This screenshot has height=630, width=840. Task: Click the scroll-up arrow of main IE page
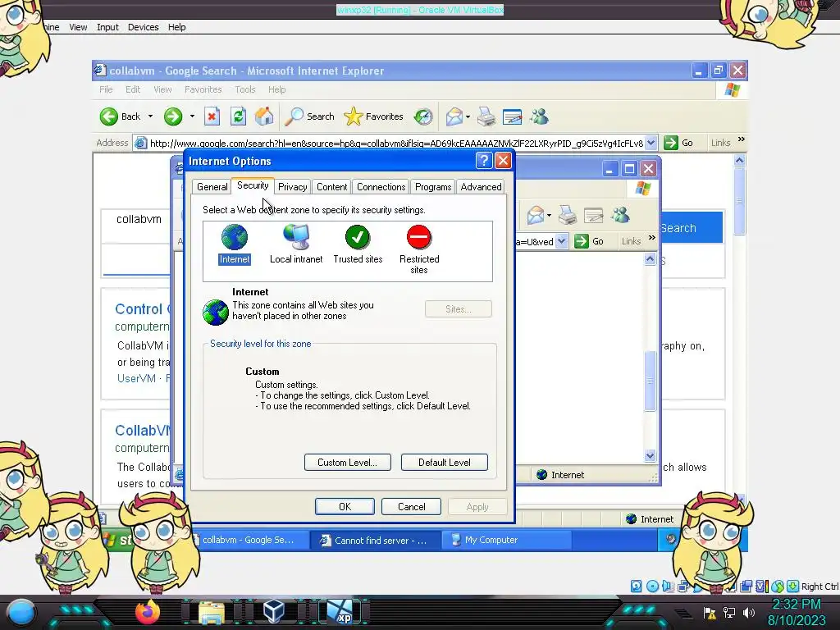click(739, 160)
